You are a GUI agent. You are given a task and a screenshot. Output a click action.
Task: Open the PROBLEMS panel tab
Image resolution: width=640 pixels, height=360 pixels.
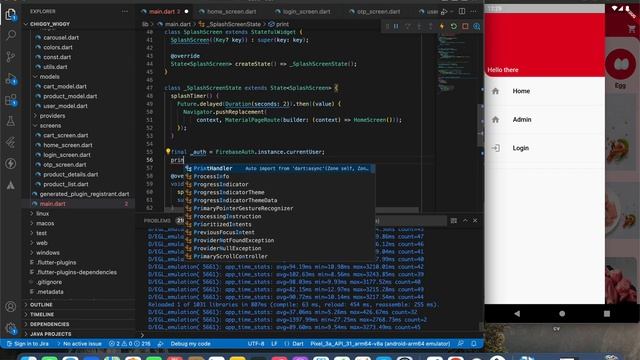157,220
